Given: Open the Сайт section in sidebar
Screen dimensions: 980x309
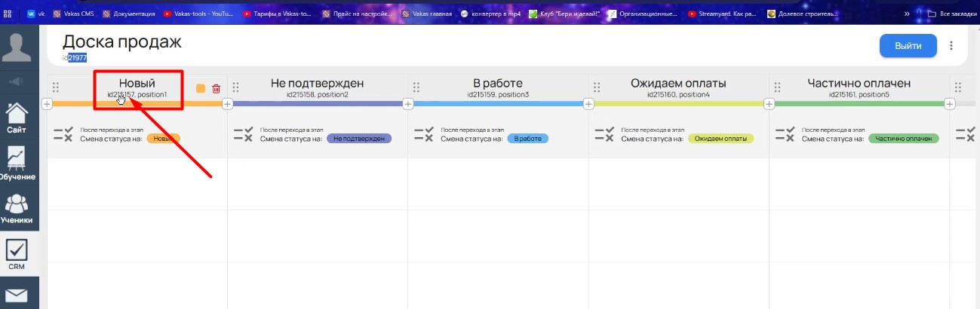Looking at the screenshot, I should pos(17,118).
